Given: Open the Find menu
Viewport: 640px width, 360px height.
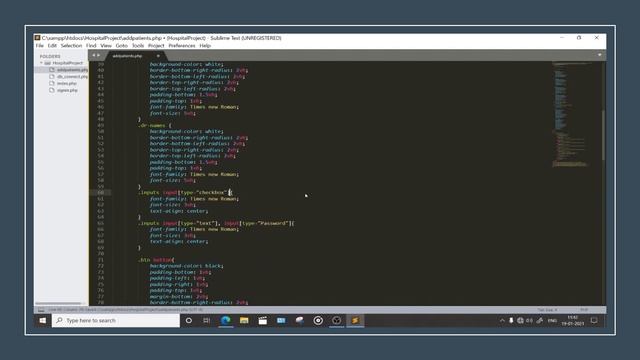Looking at the screenshot, I should click(91, 46).
